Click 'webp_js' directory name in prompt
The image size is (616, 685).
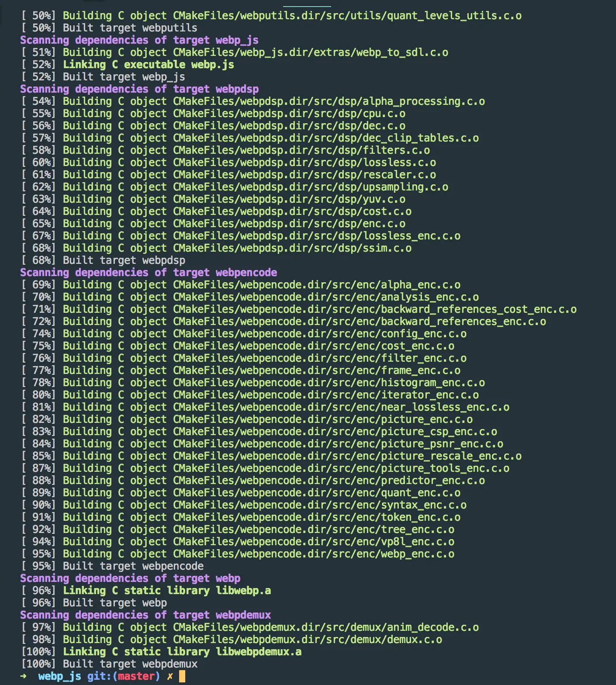coord(60,676)
